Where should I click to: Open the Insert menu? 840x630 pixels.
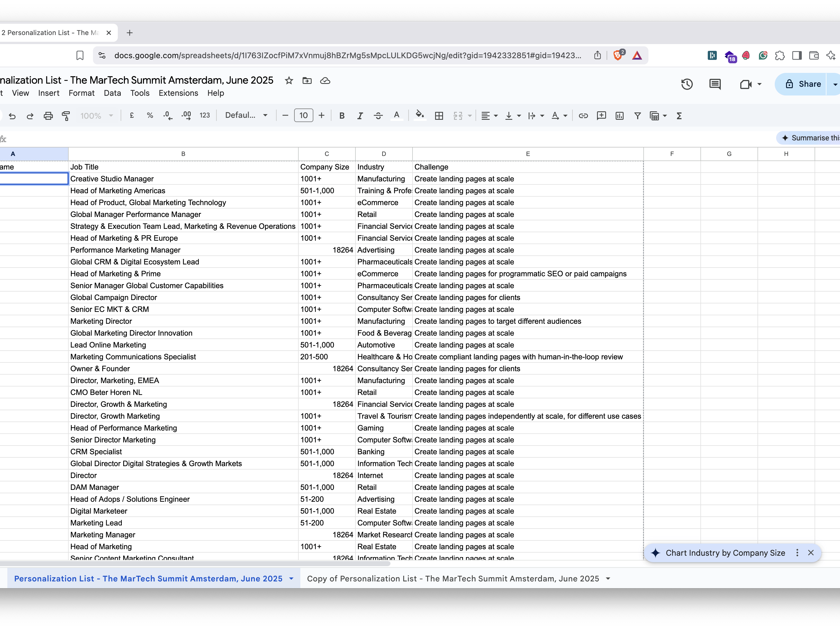coord(49,93)
